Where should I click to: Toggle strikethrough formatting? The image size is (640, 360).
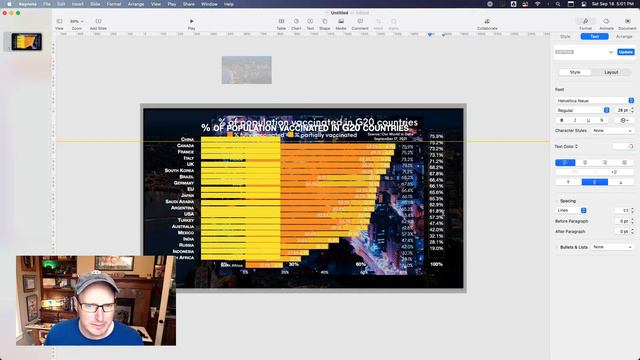click(x=602, y=120)
